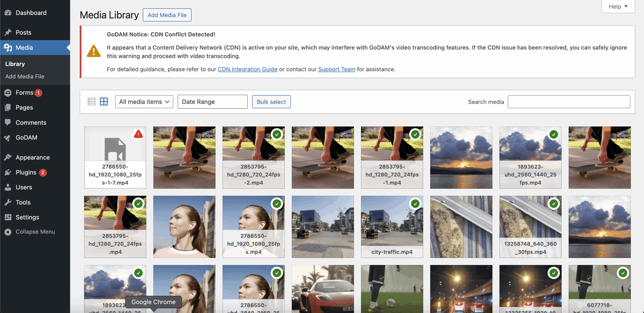Viewport: 644px width, 313px height.
Task: Switch to grid view icon
Action: click(x=104, y=102)
